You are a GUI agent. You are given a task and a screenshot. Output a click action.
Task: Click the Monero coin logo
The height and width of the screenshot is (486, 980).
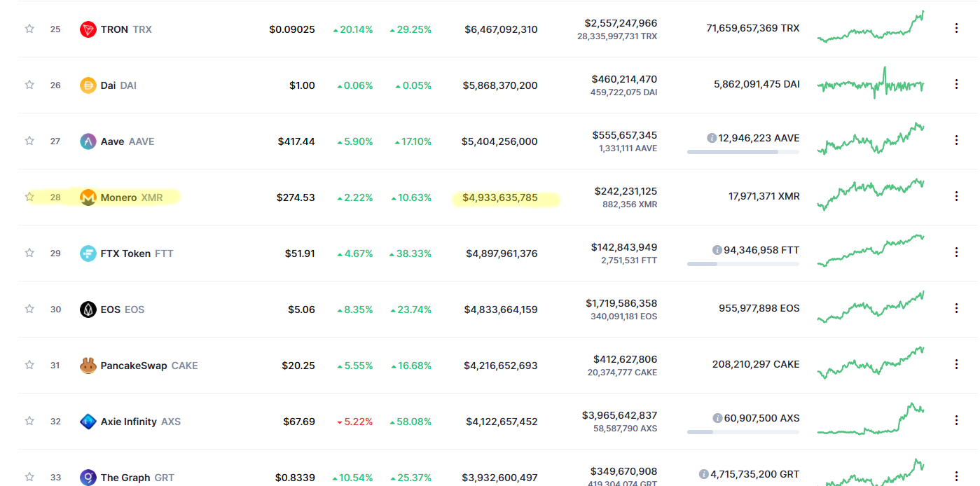[88, 197]
